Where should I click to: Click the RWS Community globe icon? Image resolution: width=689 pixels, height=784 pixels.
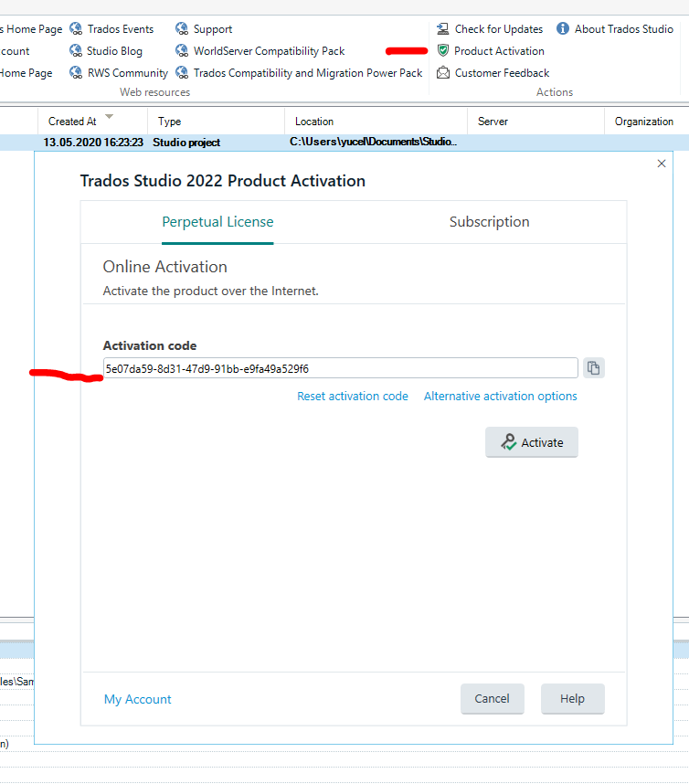pos(76,72)
